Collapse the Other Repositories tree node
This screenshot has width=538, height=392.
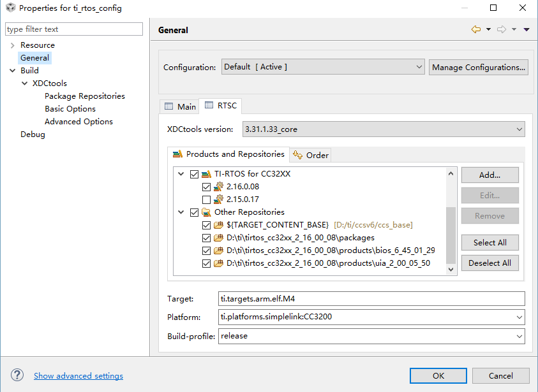[x=182, y=212]
